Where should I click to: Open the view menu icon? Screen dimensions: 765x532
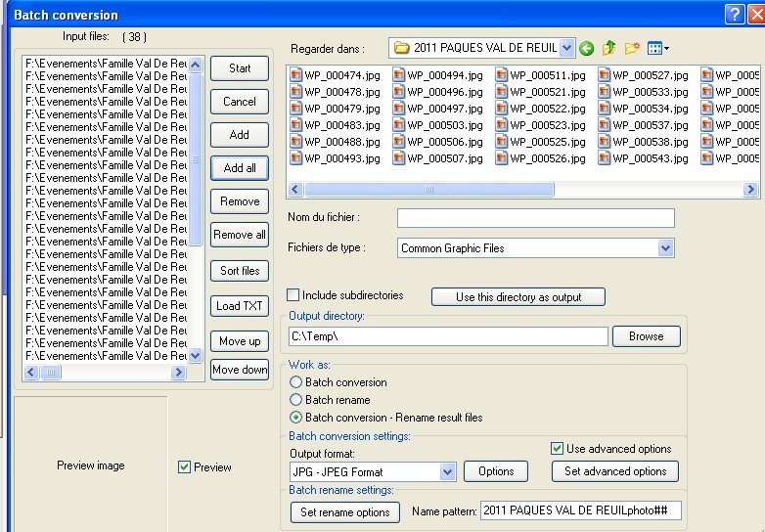[x=657, y=48]
